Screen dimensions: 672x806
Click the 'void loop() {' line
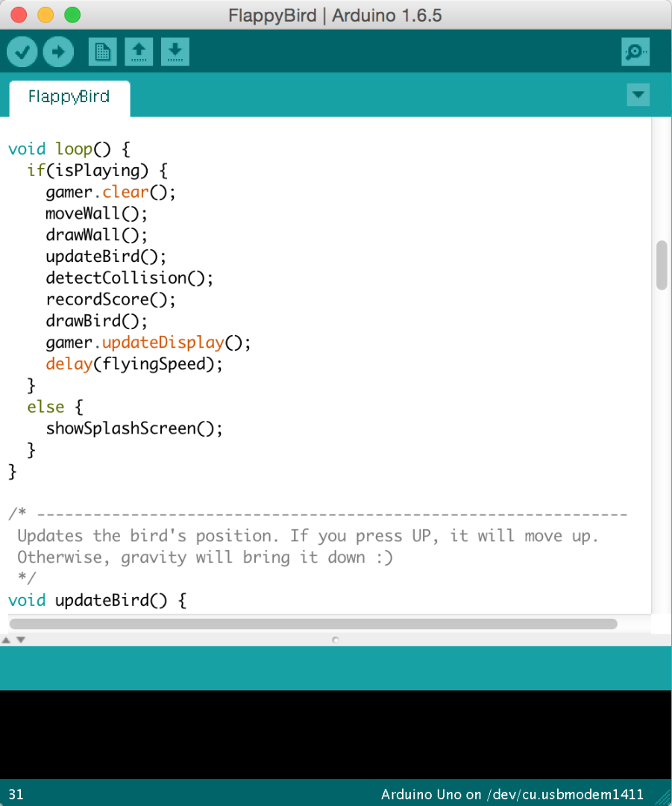click(69, 149)
